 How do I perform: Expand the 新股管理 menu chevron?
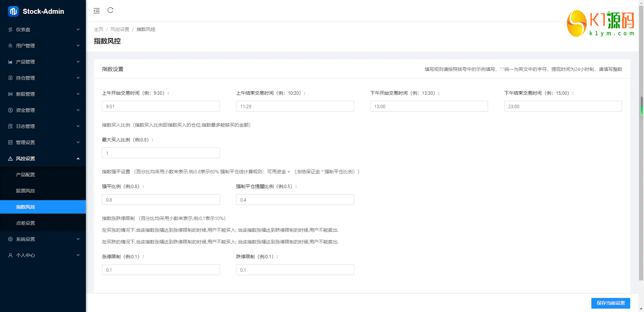[x=78, y=94]
